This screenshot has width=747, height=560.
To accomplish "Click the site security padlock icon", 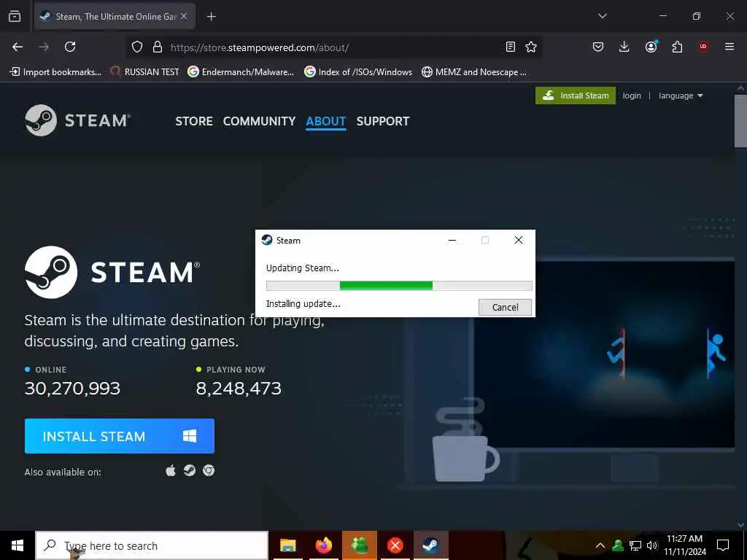I will pyautogui.click(x=158, y=47).
